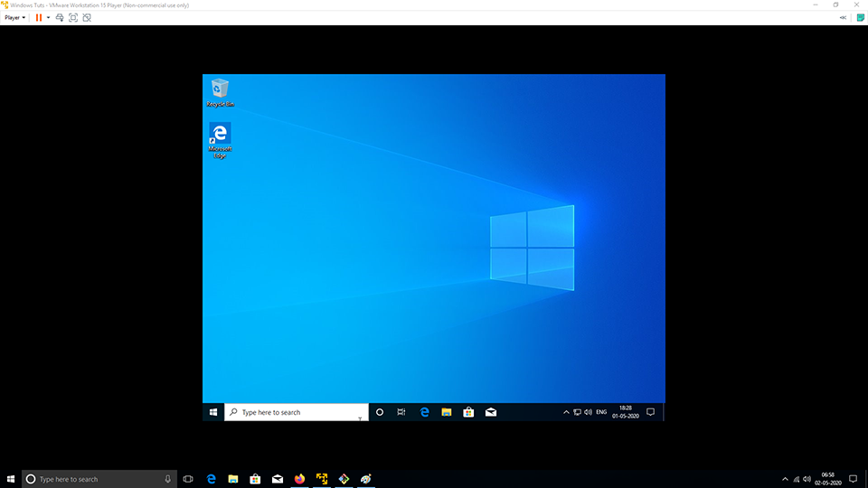The width and height of the screenshot is (868, 488).
Task: Switch to VMware Player on host taskbar
Action: click(x=322, y=479)
